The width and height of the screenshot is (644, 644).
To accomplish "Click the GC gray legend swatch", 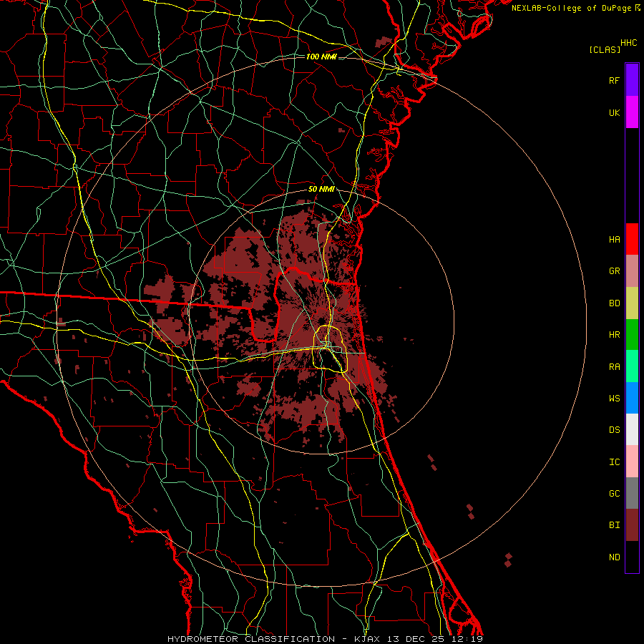I will 632,493.
